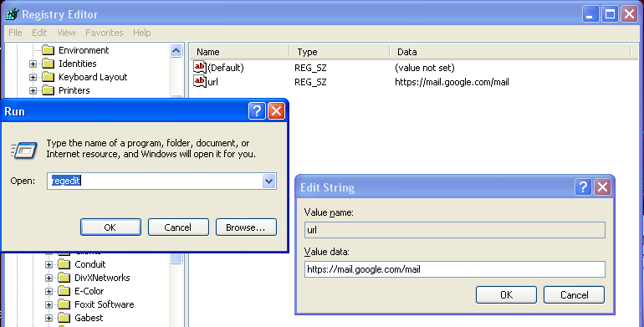
Task: Select the url value name in list
Action: coord(212,82)
